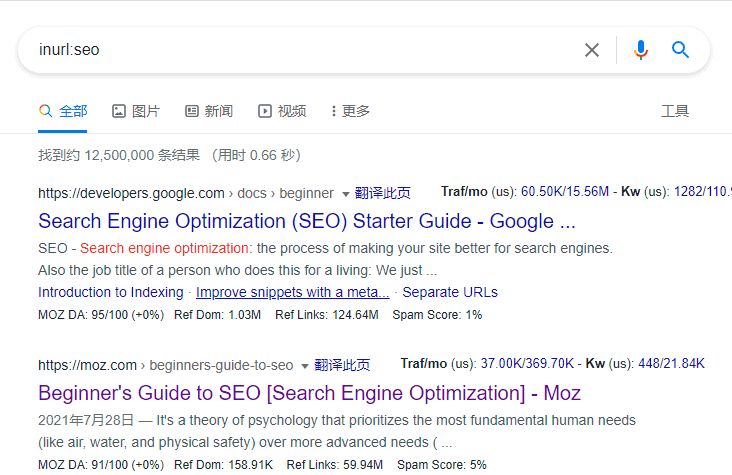Click the video icon on the 视频 tab
The width and height of the screenshot is (732, 475).
coord(265,111)
